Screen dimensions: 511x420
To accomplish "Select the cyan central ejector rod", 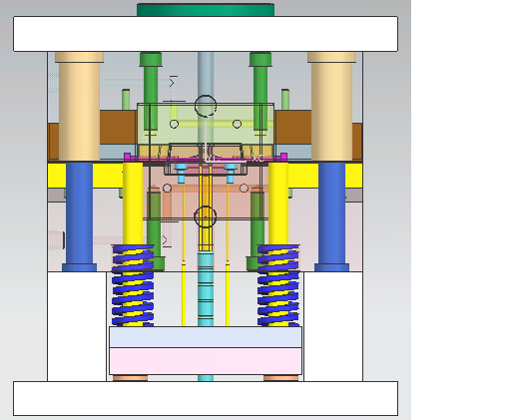I will pos(206,288).
